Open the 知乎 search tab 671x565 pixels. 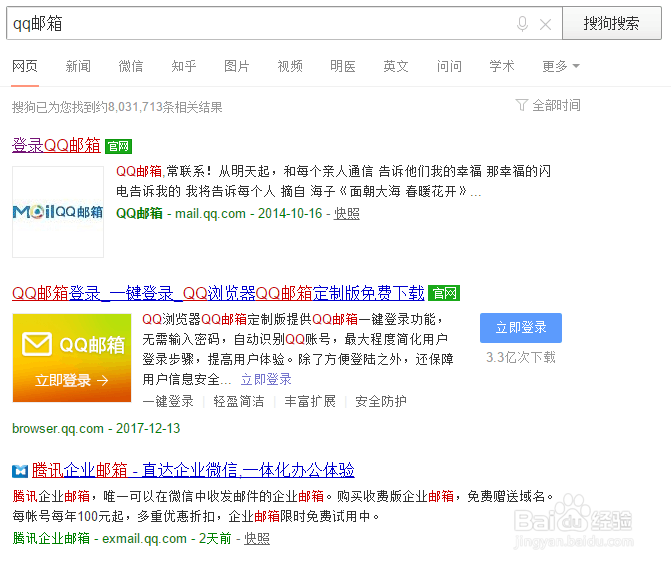tap(184, 66)
